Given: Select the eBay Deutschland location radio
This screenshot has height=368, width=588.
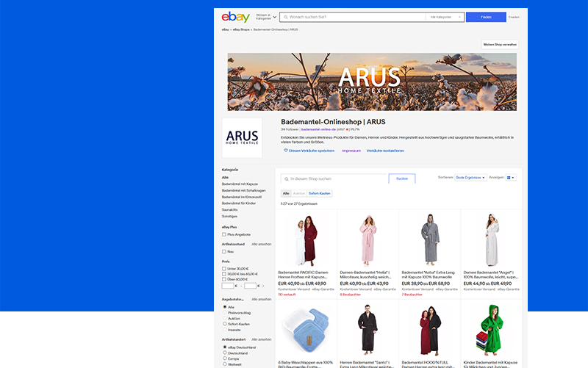Looking at the screenshot, I should pos(225,347).
